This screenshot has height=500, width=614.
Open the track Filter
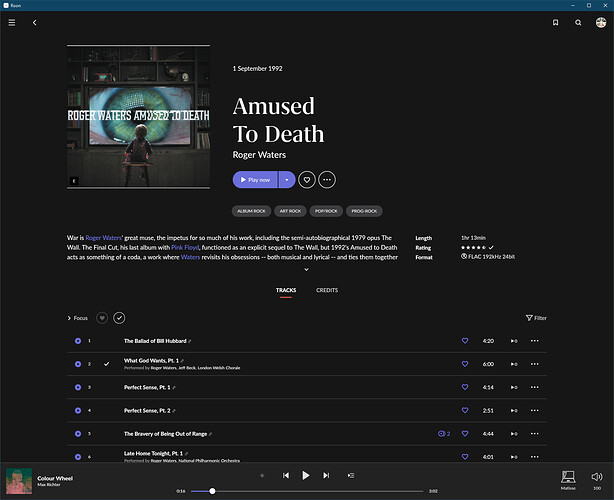click(x=536, y=318)
